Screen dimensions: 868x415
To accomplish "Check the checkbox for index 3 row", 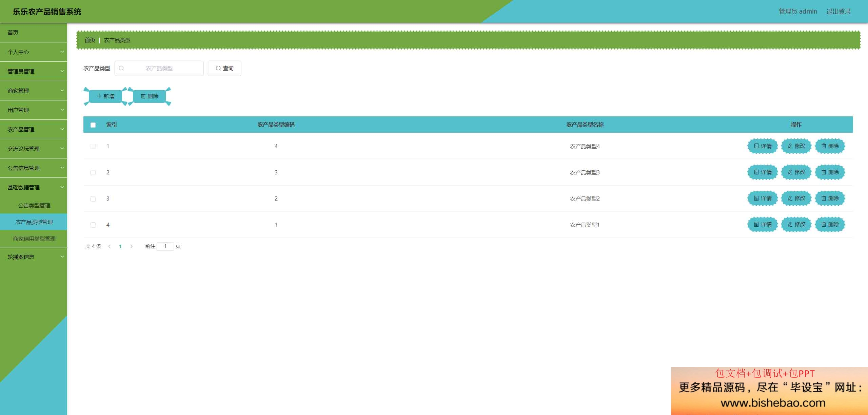I will 93,199.
